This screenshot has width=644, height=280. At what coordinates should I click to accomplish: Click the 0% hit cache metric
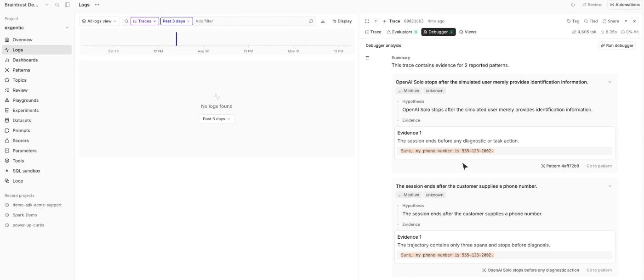coord(630,32)
